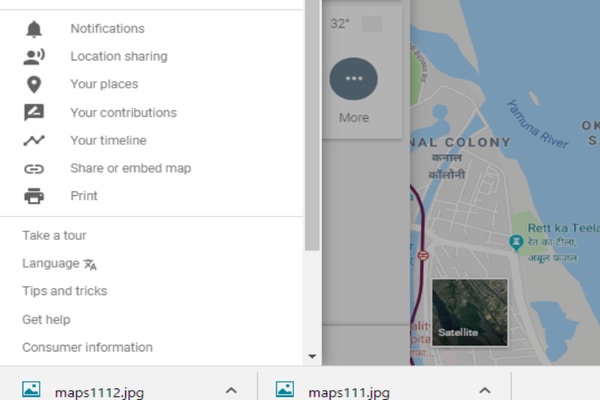Expand the maps111.jpg download options chevron
This screenshot has height=400, width=600.
pos(485,390)
